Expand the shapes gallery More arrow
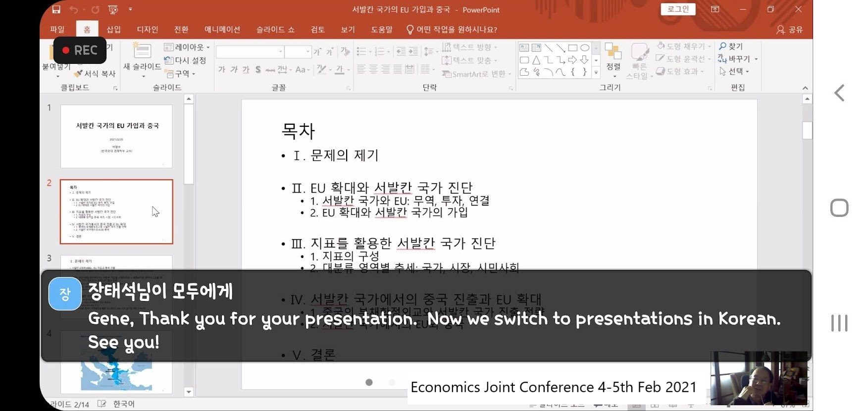Viewport: 868px width, 411px height. (x=596, y=73)
